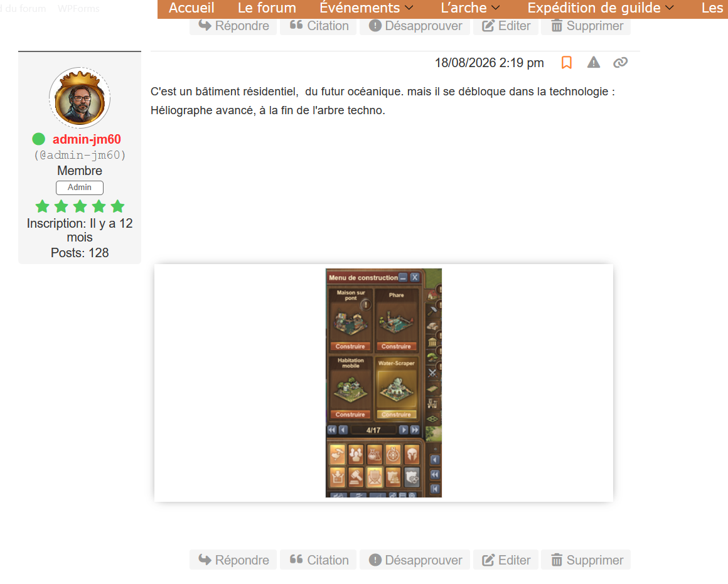
Task: Edit post using Editer below the screenshot
Action: coord(506,560)
